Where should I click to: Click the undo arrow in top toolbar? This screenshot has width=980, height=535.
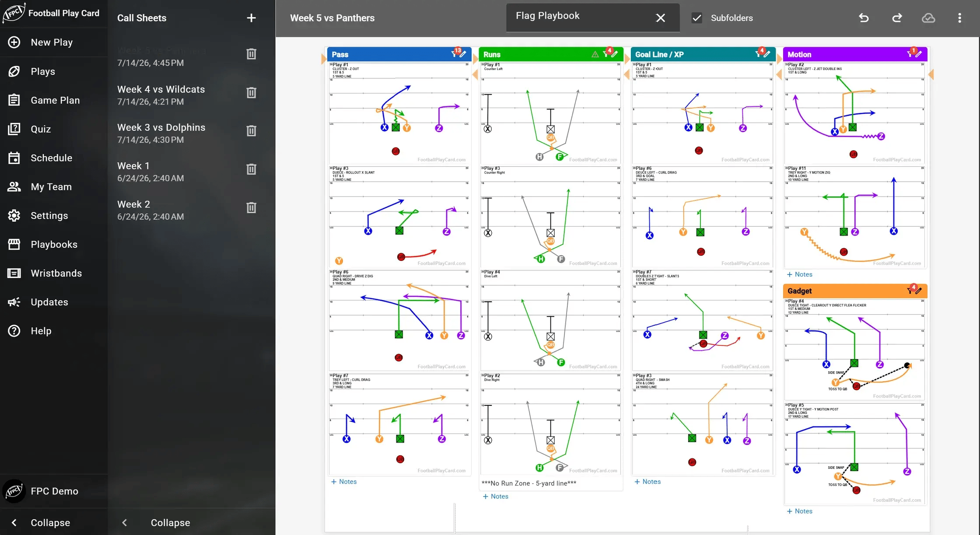[x=864, y=18]
